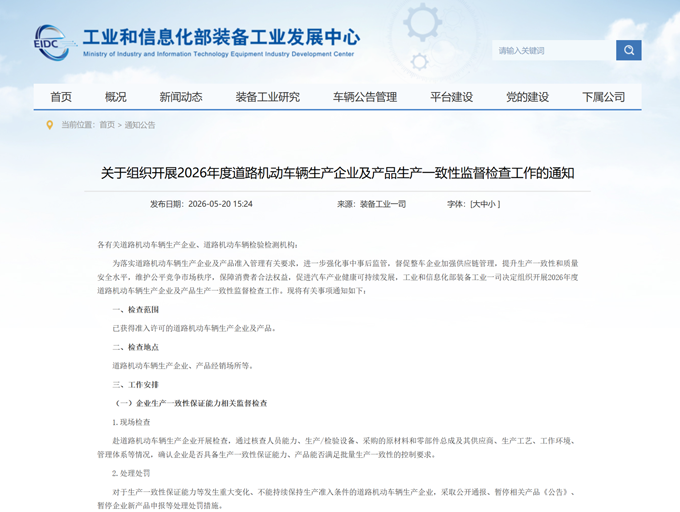Viewport: 680px width, 512px height.
Task: Open the 车辆公告管理 navigation item
Action: [x=365, y=97]
